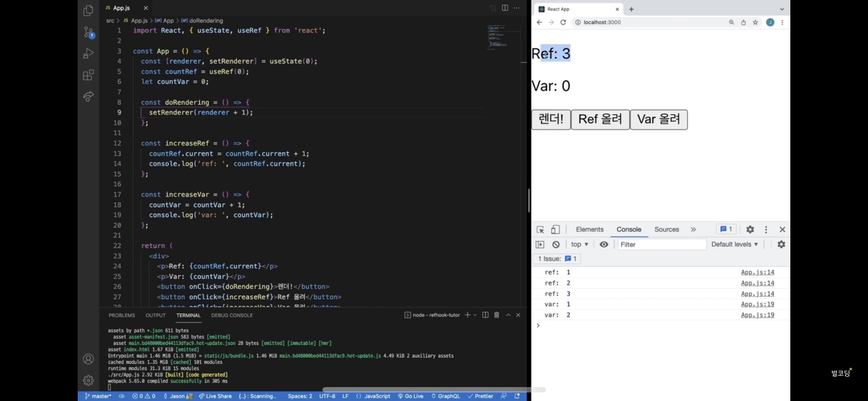Expand more DevTools tabs chevron
Image resolution: width=868 pixels, height=401 pixels.
(693, 230)
